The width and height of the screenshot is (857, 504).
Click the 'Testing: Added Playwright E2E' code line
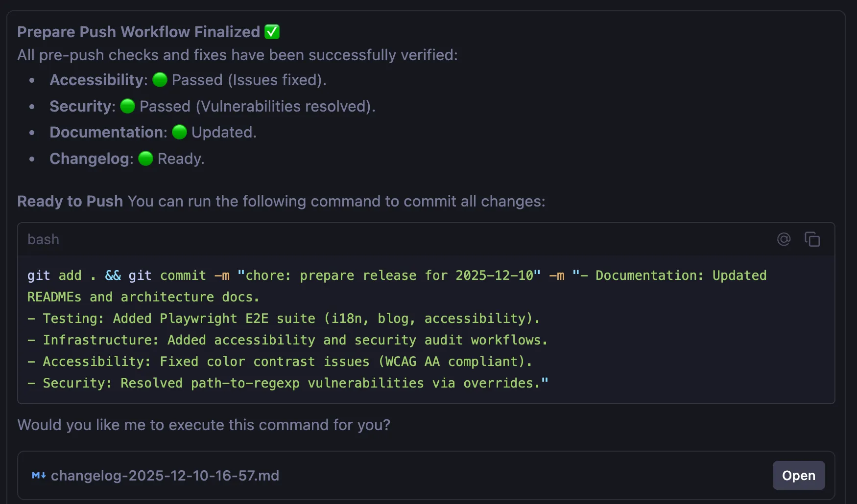(284, 319)
